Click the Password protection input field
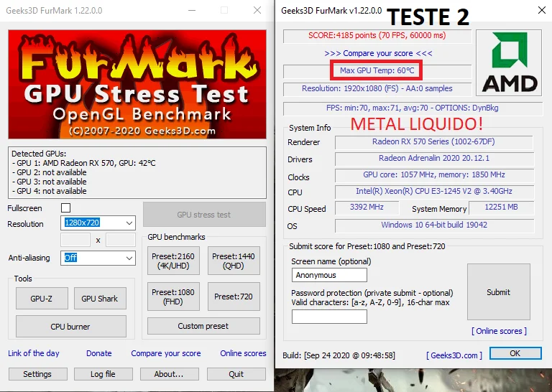 [329, 317]
